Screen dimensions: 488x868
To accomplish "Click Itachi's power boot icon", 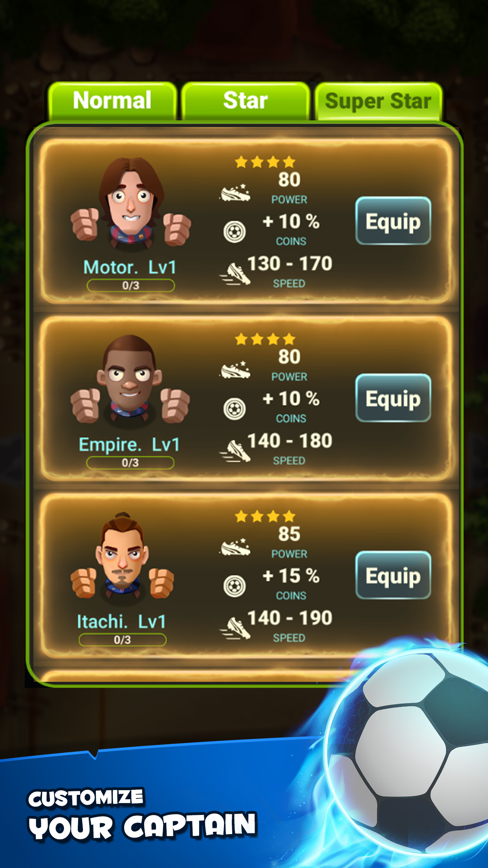I will [235, 547].
